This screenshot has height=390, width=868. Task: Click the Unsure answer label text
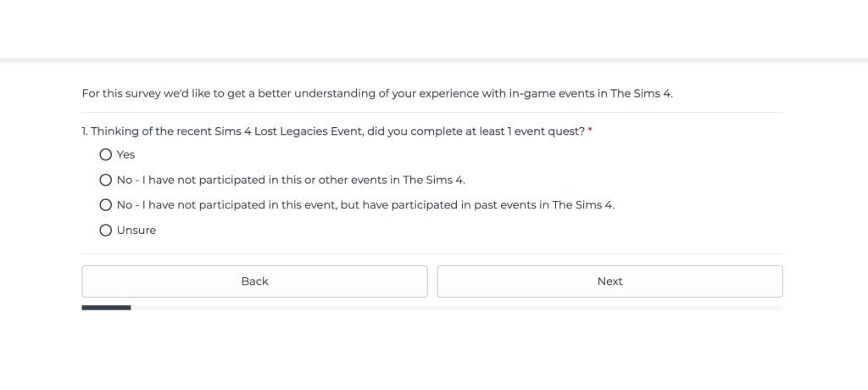(136, 231)
